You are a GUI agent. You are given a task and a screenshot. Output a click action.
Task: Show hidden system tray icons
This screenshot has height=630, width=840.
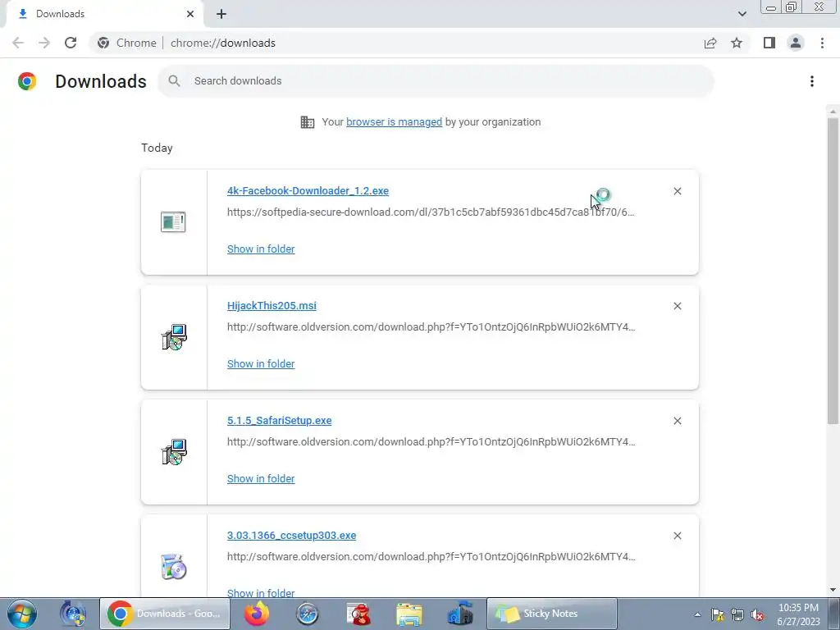697,614
